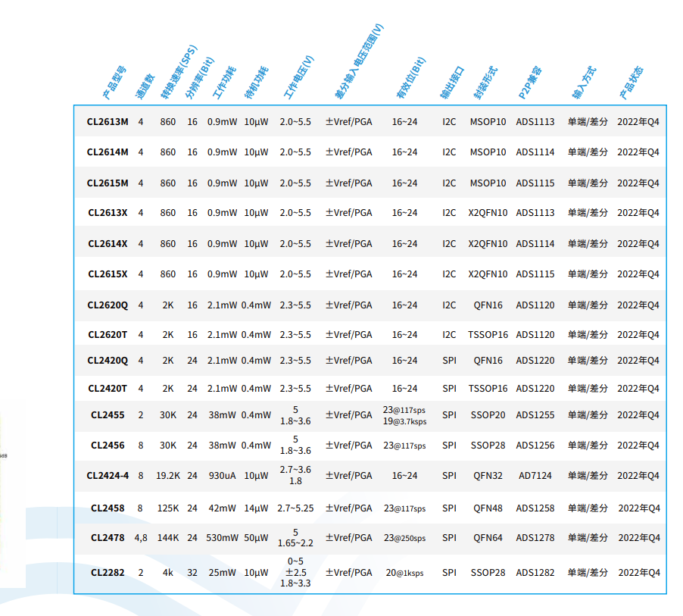This screenshot has height=616, width=683.
Task: Click the 144K conversion rate value
Action: 168,538
